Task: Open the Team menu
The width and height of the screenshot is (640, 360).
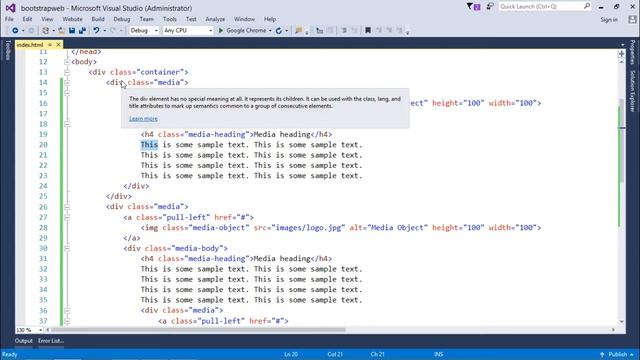Action: tap(147, 19)
